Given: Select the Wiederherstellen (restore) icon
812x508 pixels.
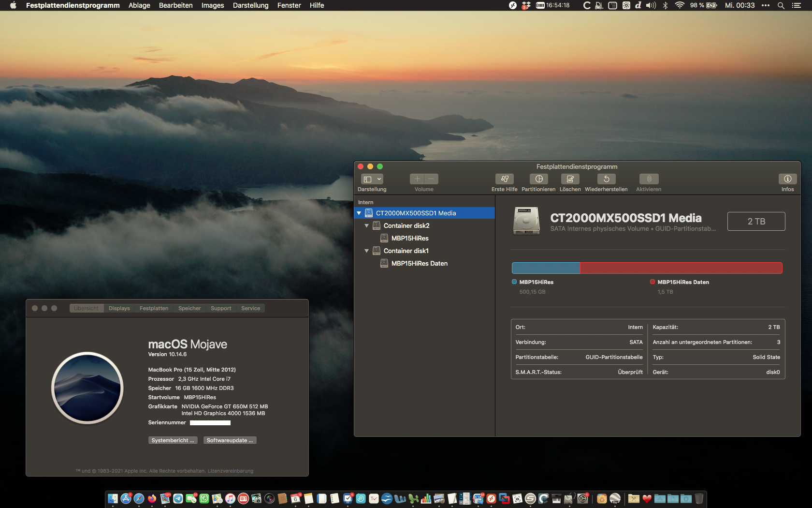Looking at the screenshot, I should [606, 179].
